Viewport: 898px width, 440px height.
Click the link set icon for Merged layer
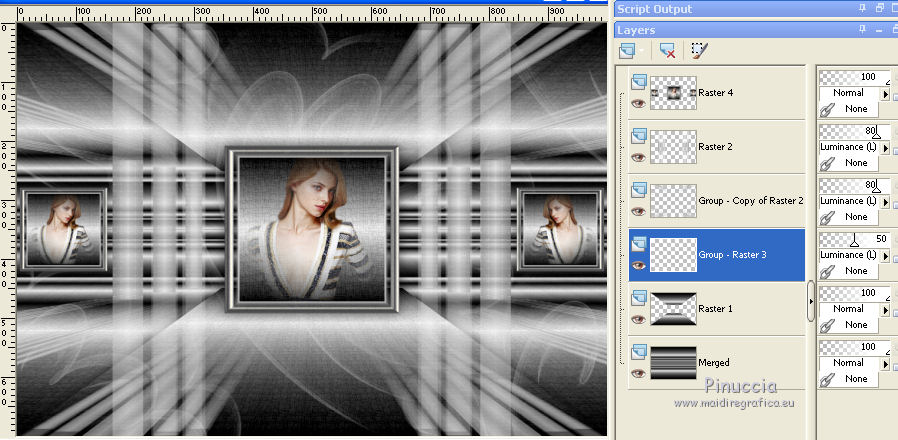coord(826,379)
